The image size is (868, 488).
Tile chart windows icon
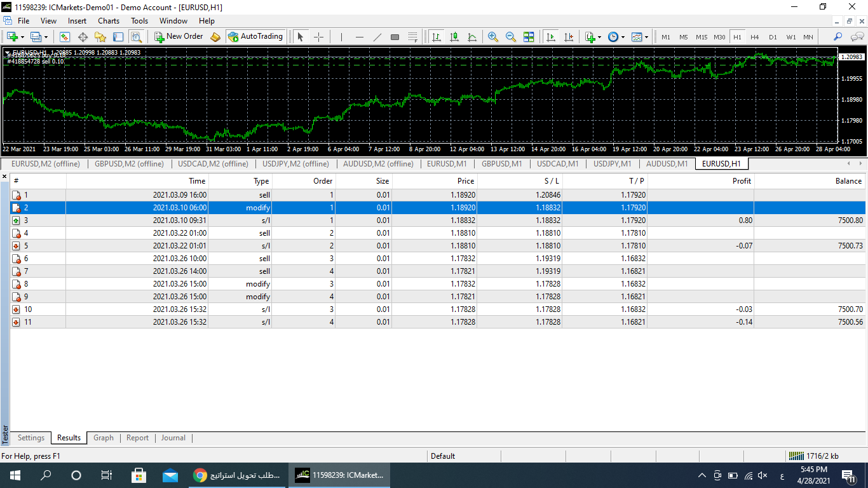(x=528, y=37)
